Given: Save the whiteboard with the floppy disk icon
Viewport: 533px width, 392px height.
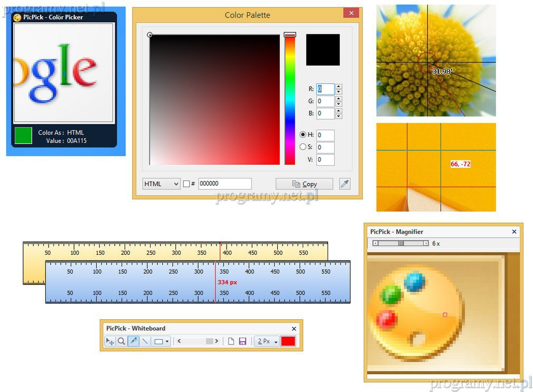Looking at the screenshot, I should pos(242,341).
